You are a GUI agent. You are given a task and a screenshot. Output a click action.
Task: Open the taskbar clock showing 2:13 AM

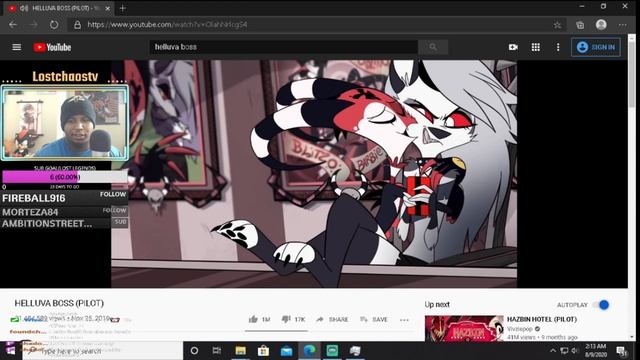(596, 351)
